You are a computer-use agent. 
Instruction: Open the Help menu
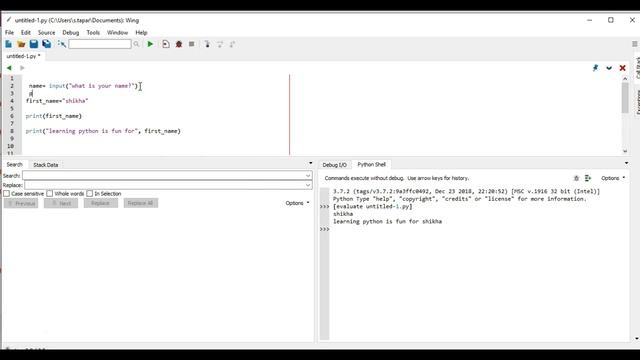141,32
